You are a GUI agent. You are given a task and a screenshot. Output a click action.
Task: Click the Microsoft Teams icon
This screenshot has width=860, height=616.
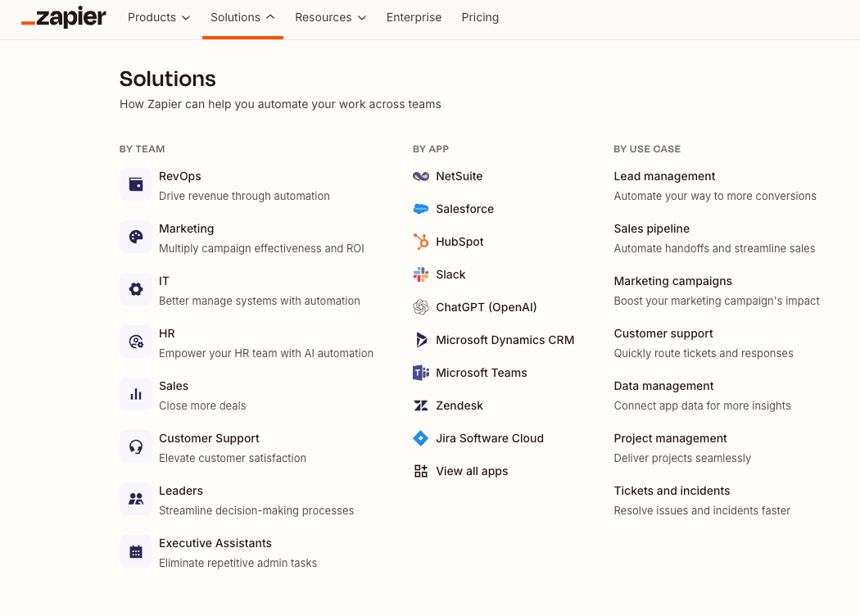[420, 373]
